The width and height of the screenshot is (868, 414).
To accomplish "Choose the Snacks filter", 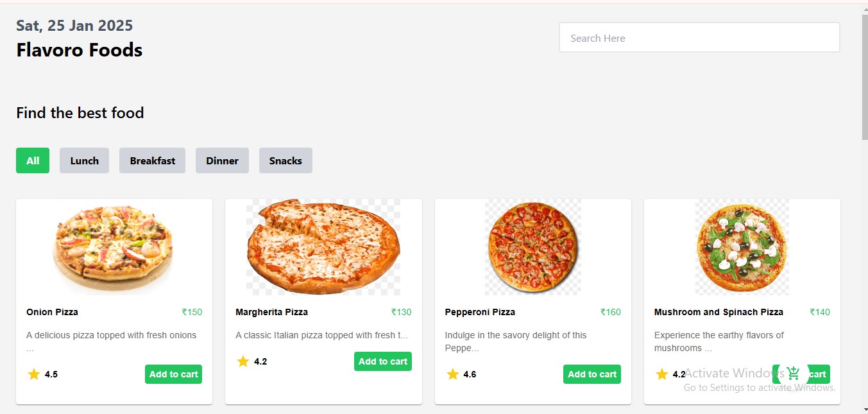I will click(285, 160).
